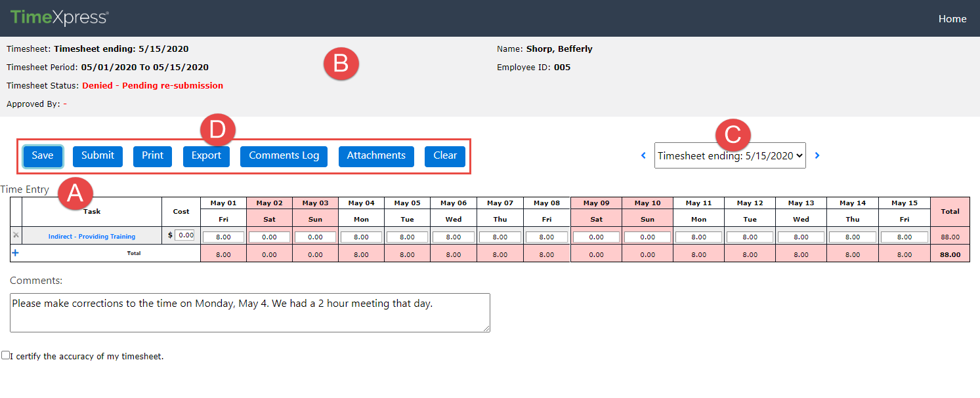The width and height of the screenshot is (980, 398).
Task: Open the Comments Log
Action: tap(284, 156)
